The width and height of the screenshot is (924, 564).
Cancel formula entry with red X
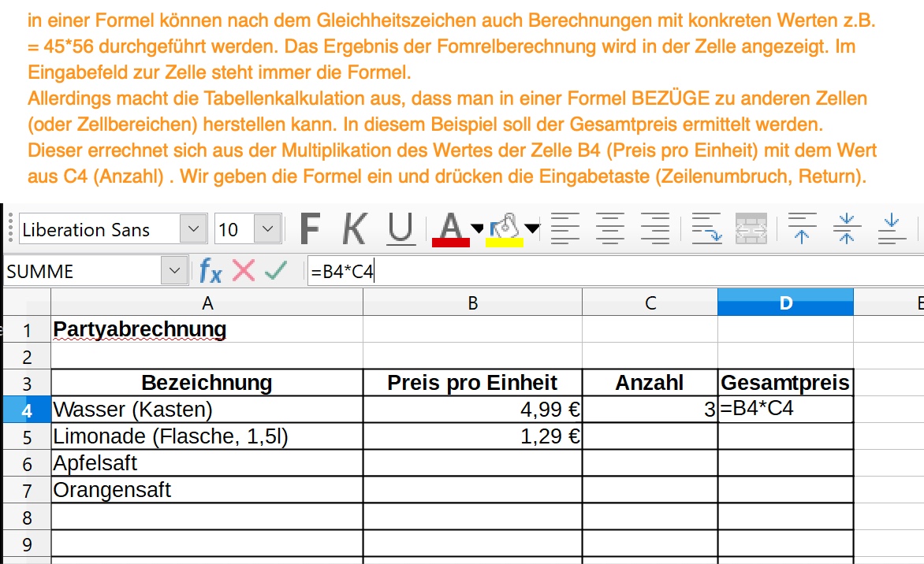[244, 272]
